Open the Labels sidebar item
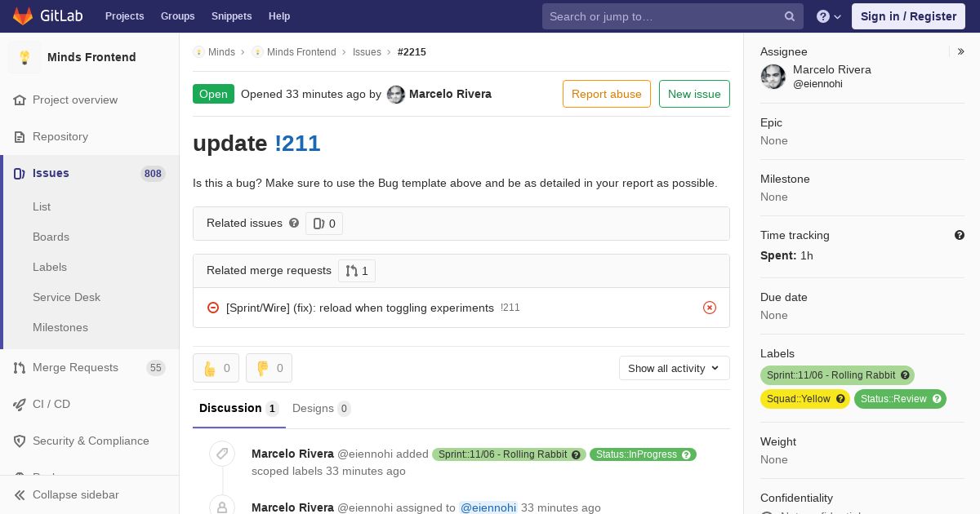980x514 pixels. point(50,267)
